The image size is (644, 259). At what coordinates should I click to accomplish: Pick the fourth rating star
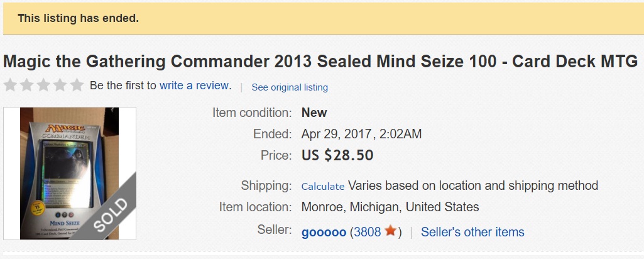(60, 85)
